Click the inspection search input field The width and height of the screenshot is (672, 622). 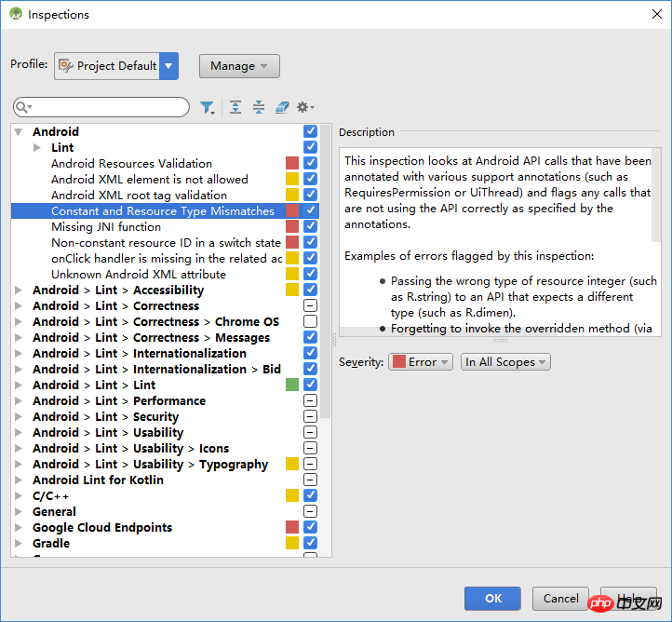click(x=101, y=107)
